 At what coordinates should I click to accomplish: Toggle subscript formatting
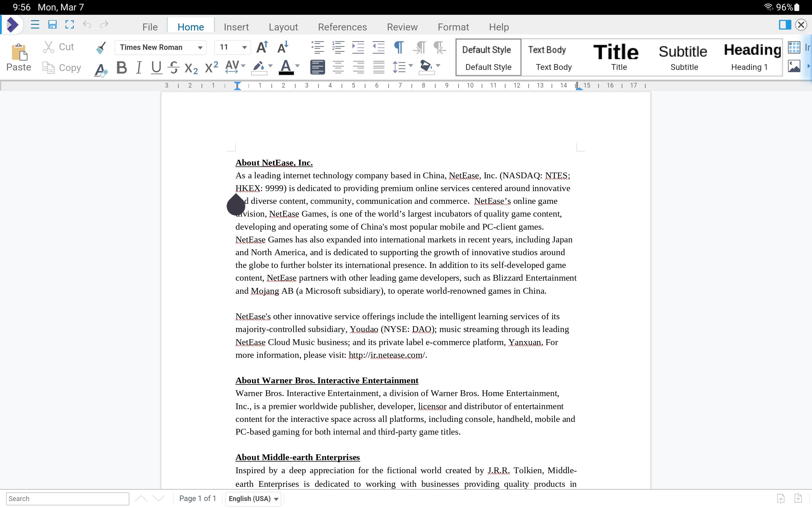(191, 68)
